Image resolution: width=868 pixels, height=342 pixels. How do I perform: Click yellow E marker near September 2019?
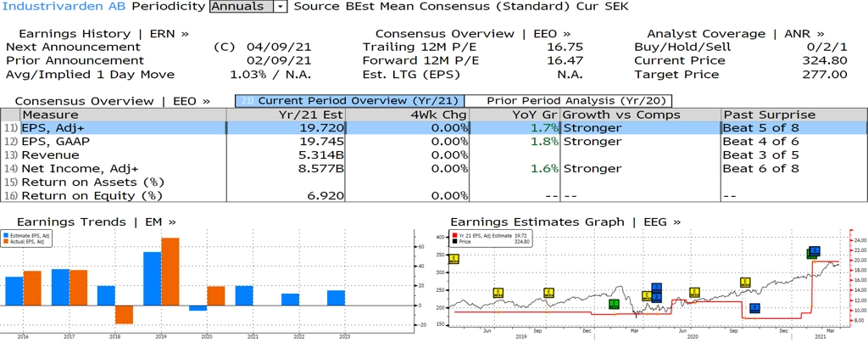pyautogui.click(x=548, y=293)
